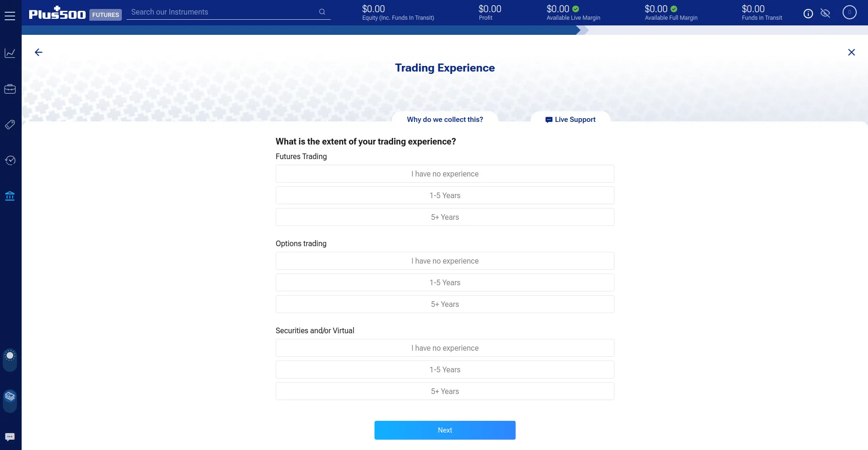Select 5+ Years for Securities and/or Virtual

[x=445, y=391]
